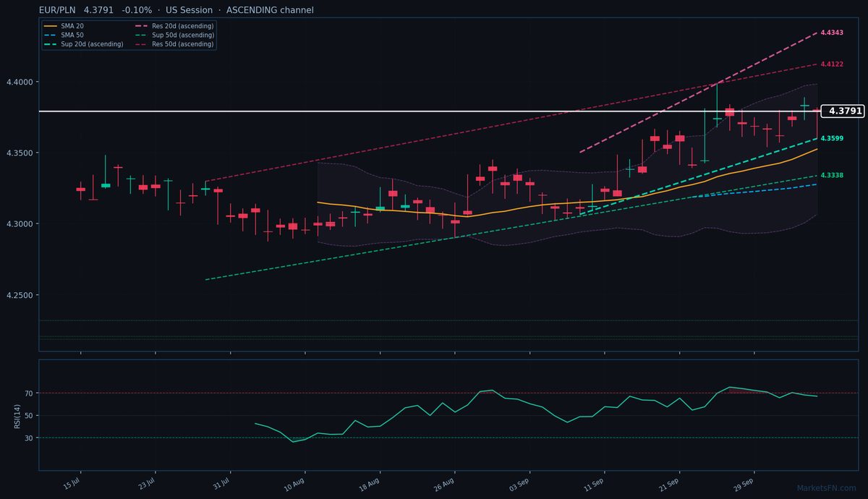Click the 4.3000 y-axis tick label
This screenshot has width=868, height=499.
[x=20, y=224]
